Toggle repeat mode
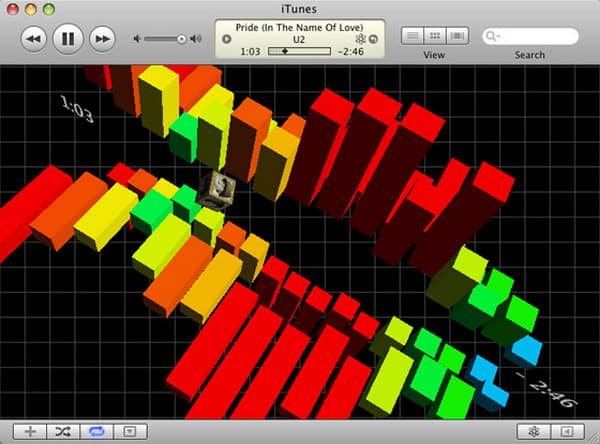This screenshot has width=600, height=444. [96, 432]
